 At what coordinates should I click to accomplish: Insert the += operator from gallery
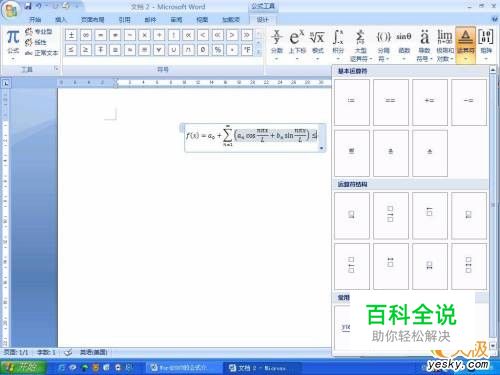[430, 102]
